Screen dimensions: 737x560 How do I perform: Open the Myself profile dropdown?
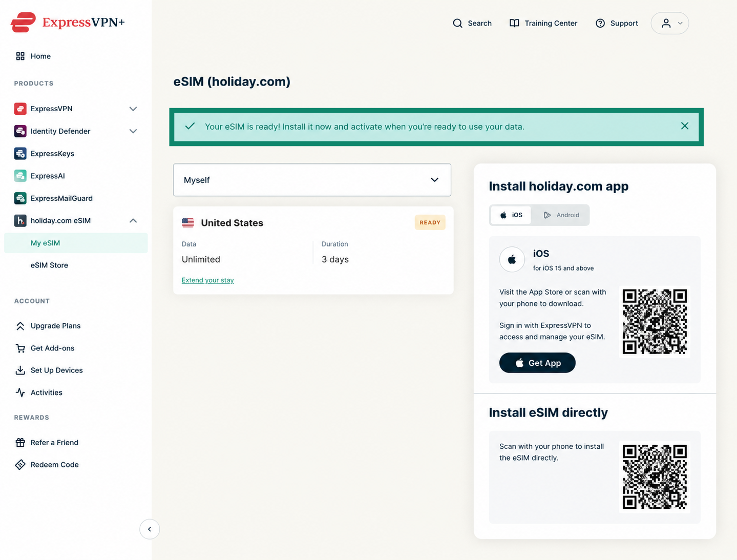pos(312,180)
